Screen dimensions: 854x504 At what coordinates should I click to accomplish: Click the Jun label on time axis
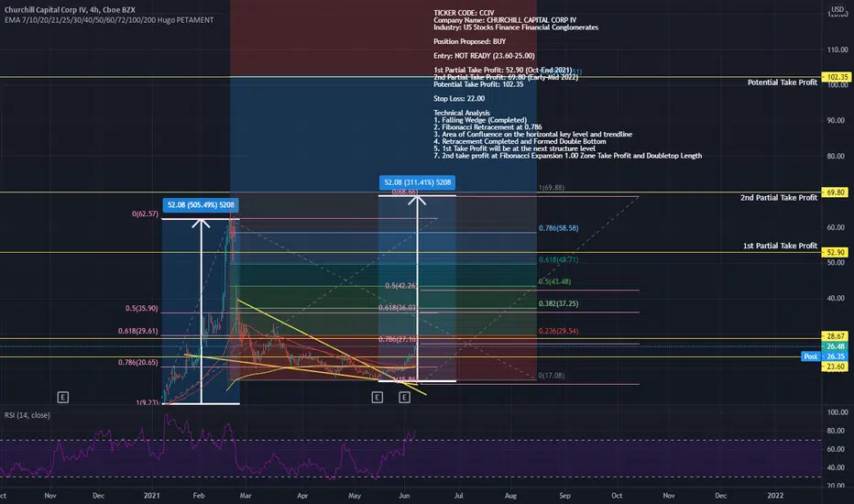404,495
